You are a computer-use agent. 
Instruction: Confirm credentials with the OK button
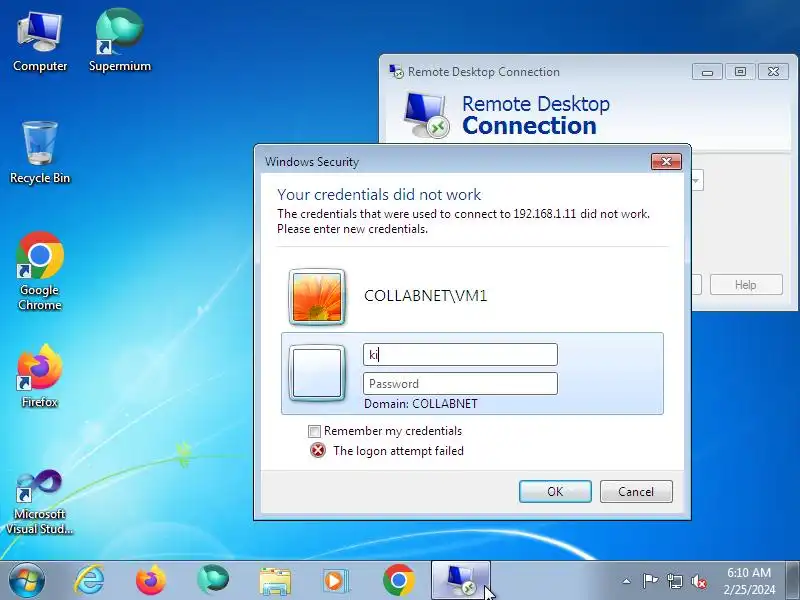[555, 491]
